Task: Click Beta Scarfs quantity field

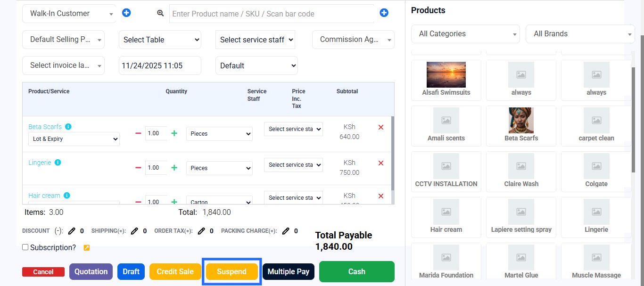Action: (x=156, y=133)
